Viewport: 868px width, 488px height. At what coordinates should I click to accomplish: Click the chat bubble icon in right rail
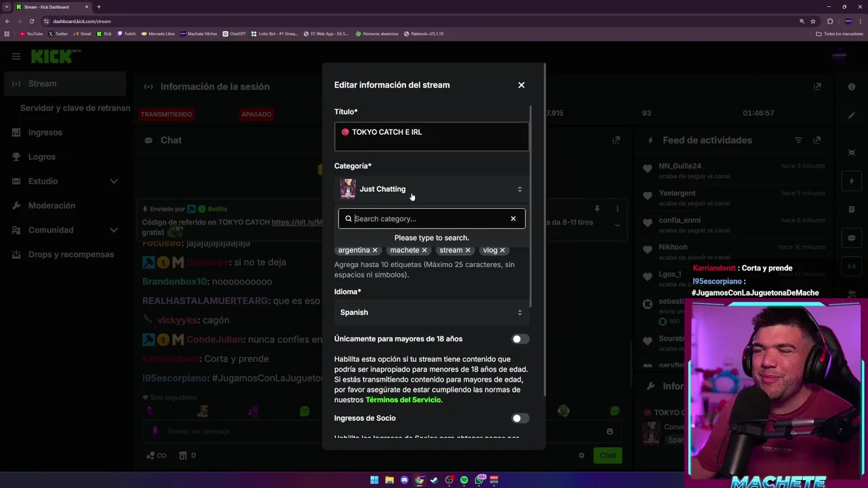tap(852, 238)
